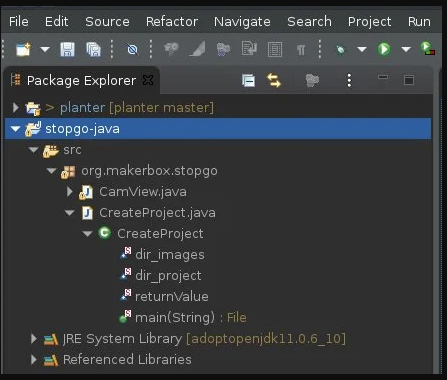Screen dimensions: 447x380
Task: Expand the JRE System Library node
Action: [x=34, y=339]
